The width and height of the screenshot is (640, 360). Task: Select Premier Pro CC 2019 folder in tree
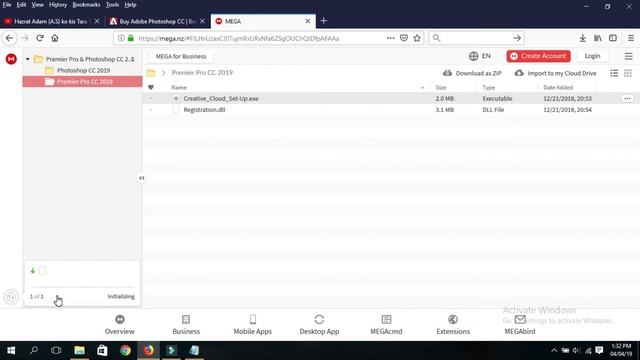tap(82, 82)
